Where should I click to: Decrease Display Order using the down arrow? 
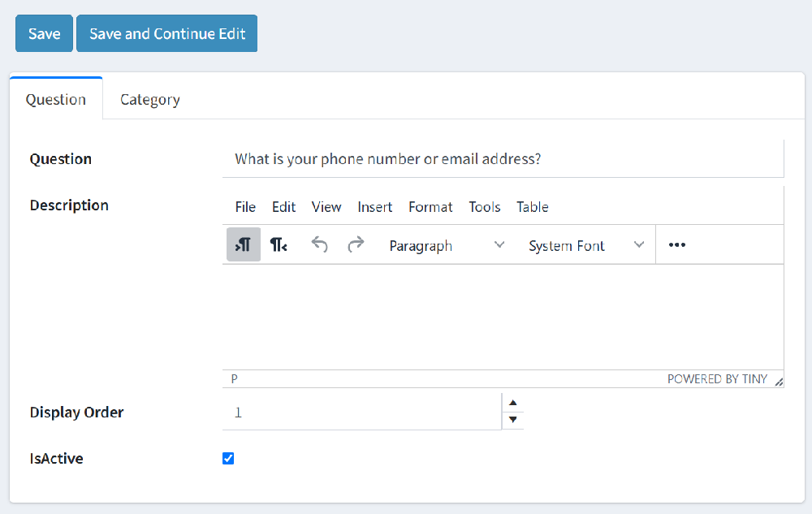(512, 419)
